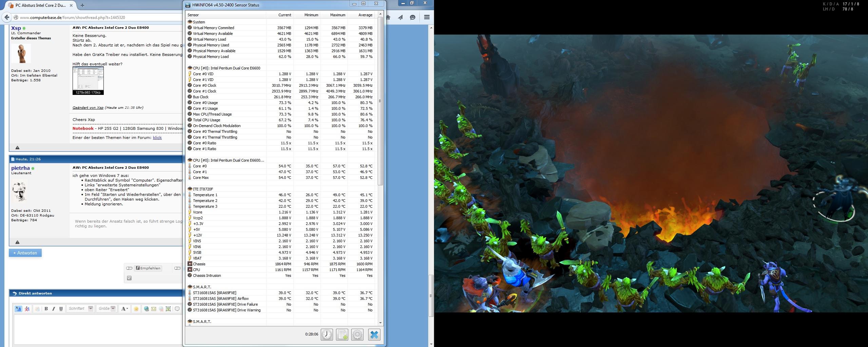Screen dimensions: 868x347
Task: Report pietrha's post via warning triangle
Action: point(18,242)
